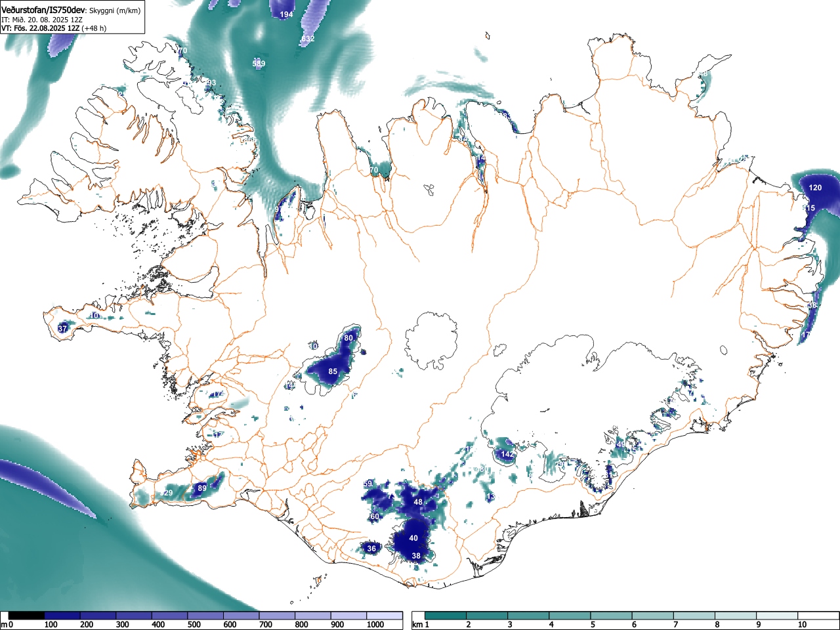Click the near-white 9–10 km legend swatch

click(x=778, y=616)
